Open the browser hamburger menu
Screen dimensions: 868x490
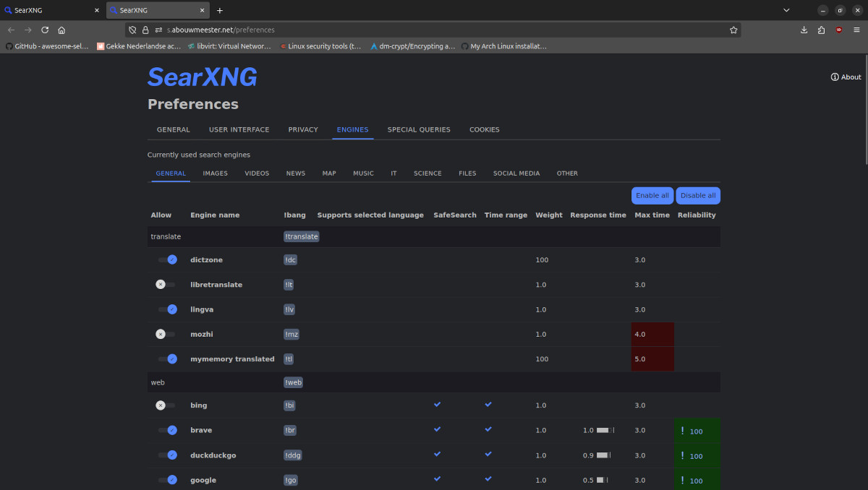pos(857,30)
